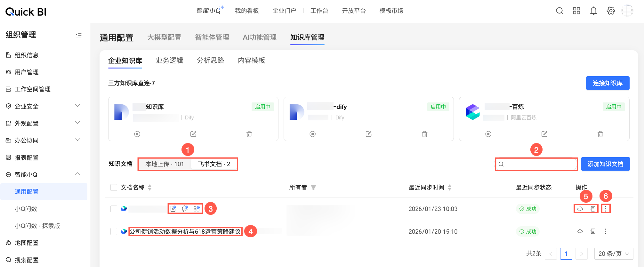The width and height of the screenshot is (644, 267).
Task: Open 小Q问数 in sidebar
Action: point(26,209)
